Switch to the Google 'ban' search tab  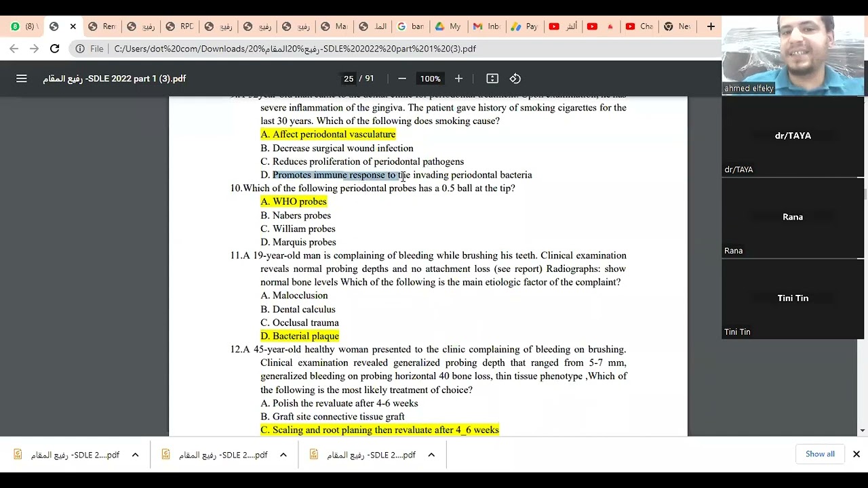tap(411, 26)
